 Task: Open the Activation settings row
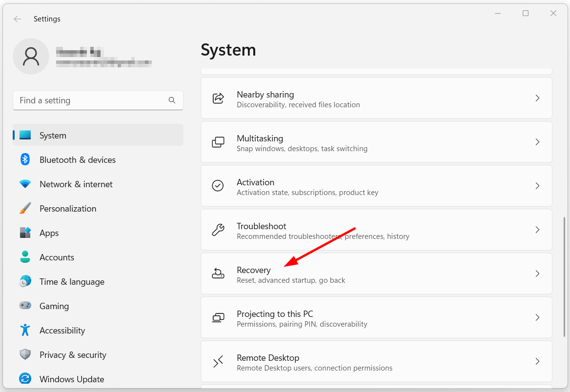tap(376, 186)
